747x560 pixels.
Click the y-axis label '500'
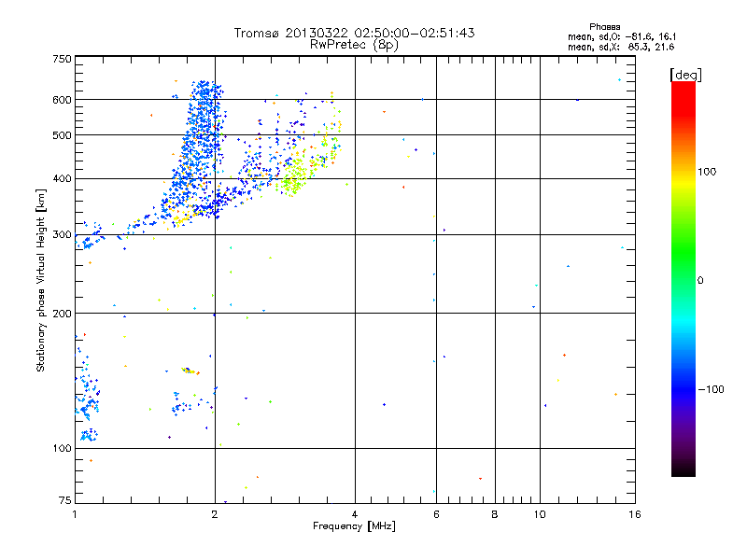point(62,135)
